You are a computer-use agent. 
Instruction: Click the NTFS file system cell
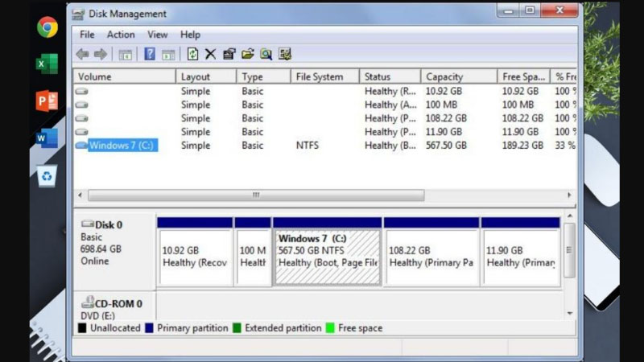point(308,146)
